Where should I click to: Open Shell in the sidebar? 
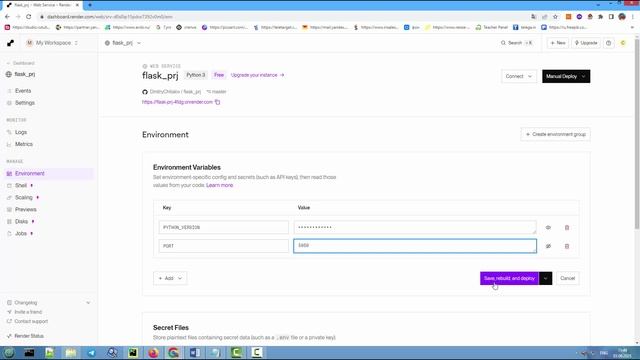(21, 185)
